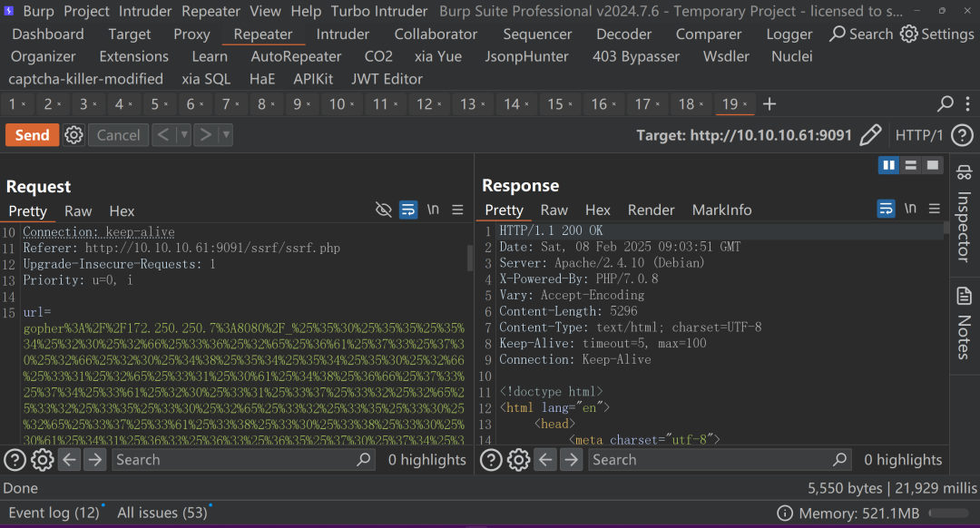Select Raw view in the Request panel

[x=78, y=211]
